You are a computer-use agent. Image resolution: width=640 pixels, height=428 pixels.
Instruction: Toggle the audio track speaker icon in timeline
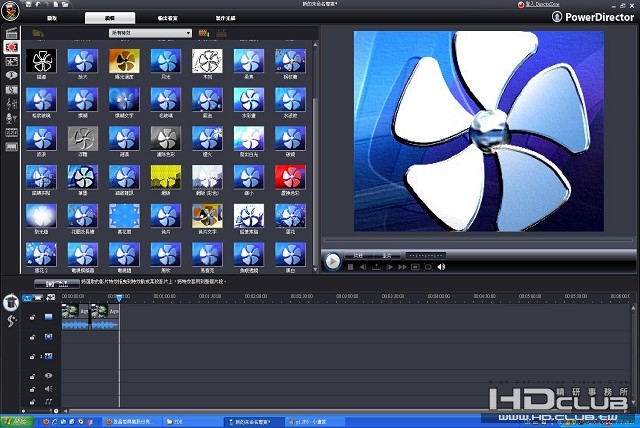pyautogui.click(x=47, y=388)
